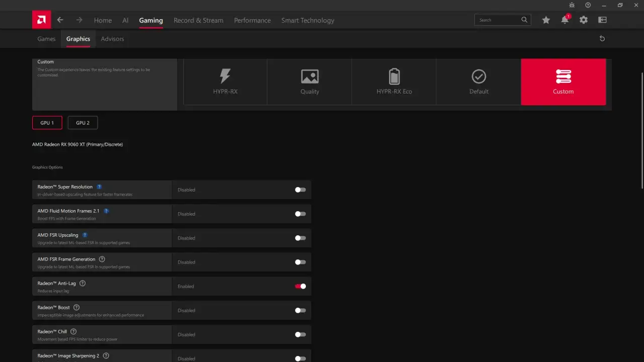The image size is (644, 362).
Task: Open the favorites star icon
Action: coord(546,20)
